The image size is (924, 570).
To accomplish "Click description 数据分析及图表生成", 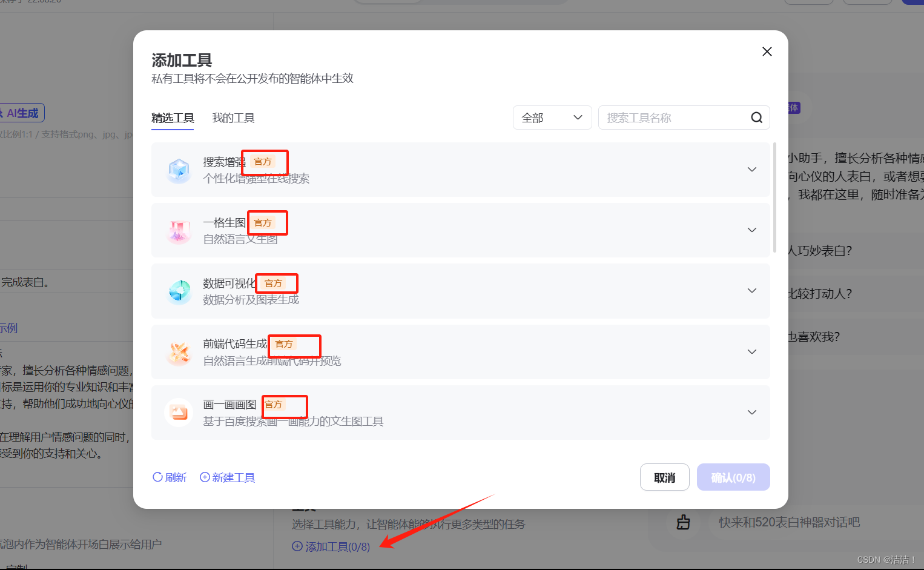I will [251, 300].
